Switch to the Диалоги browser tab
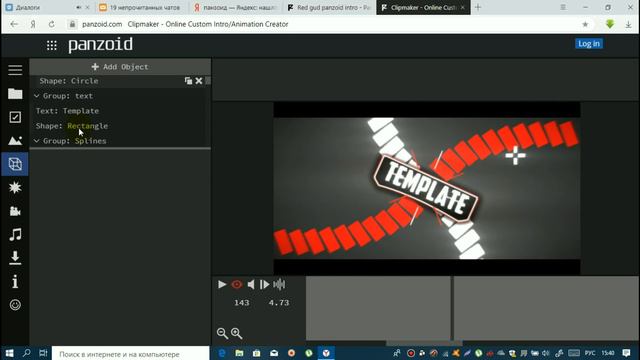640x360 pixels. tap(47, 7)
